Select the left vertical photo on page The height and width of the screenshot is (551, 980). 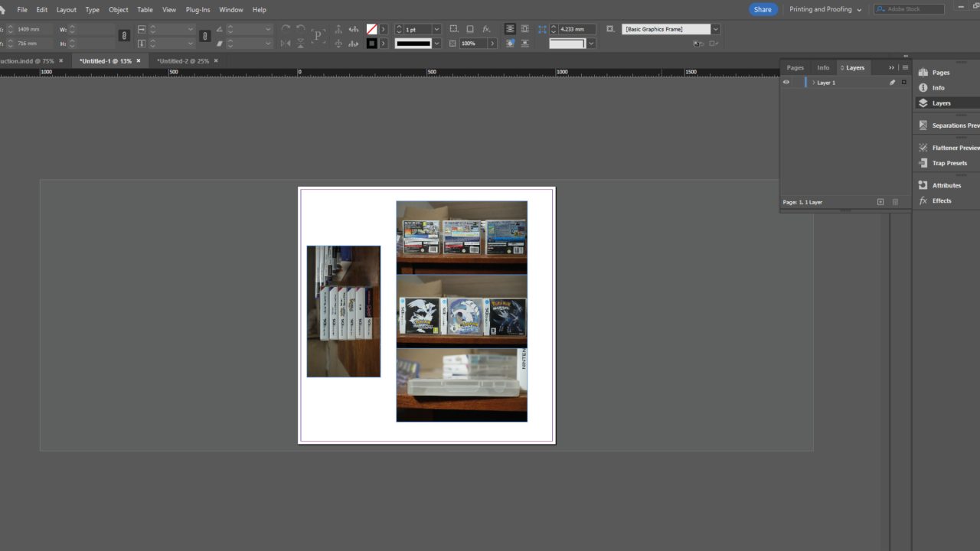[x=343, y=311]
